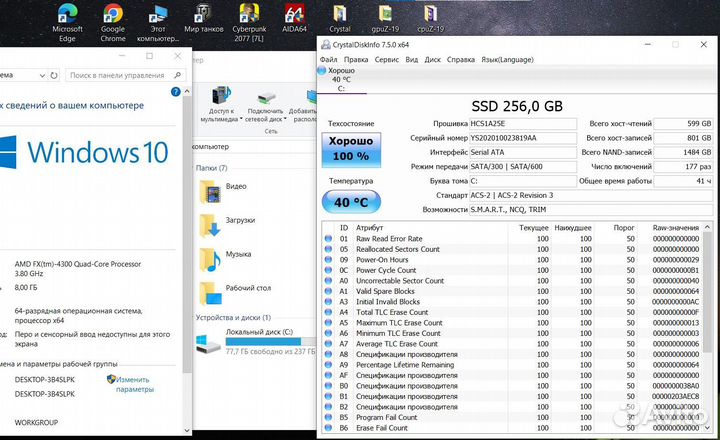Open help icon in System window

coord(175,92)
